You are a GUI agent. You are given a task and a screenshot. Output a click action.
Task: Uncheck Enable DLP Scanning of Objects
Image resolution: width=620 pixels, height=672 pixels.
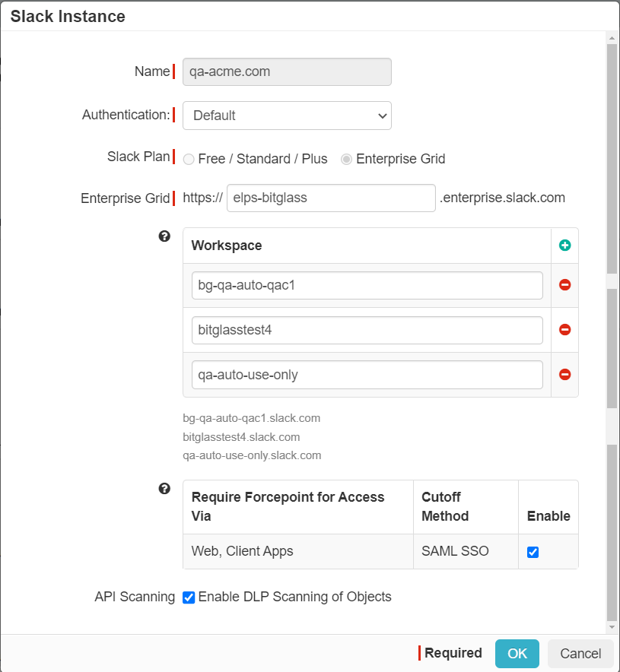189,597
